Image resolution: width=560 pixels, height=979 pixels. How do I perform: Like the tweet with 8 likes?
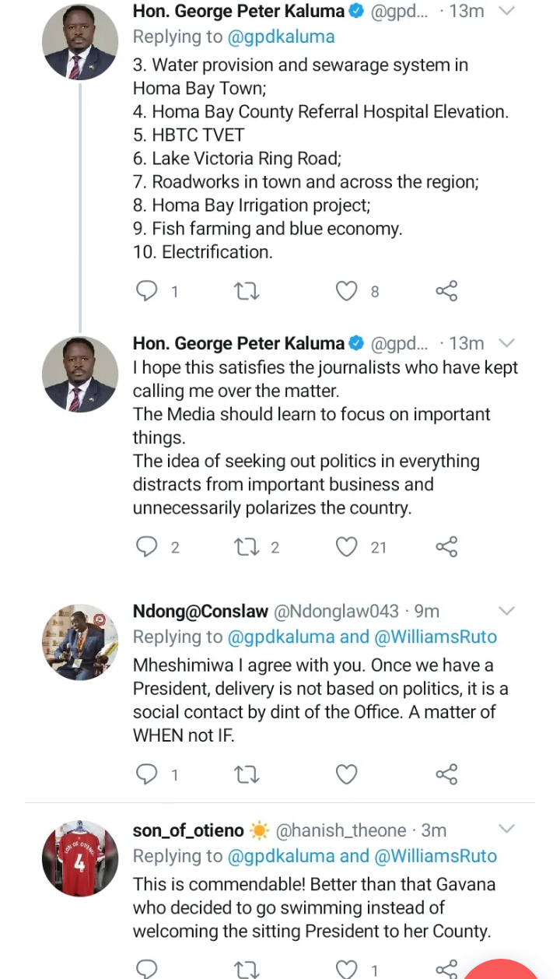pyautogui.click(x=347, y=291)
